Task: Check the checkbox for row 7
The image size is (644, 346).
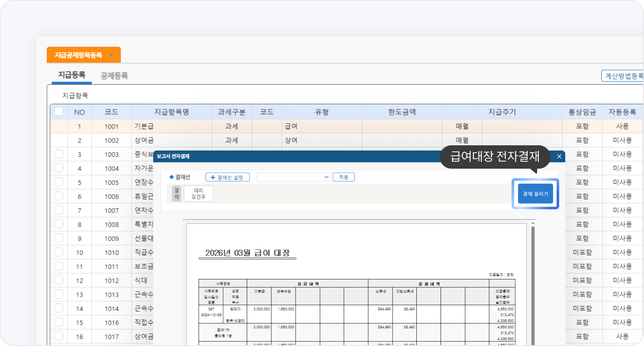Action: point(59,210)
